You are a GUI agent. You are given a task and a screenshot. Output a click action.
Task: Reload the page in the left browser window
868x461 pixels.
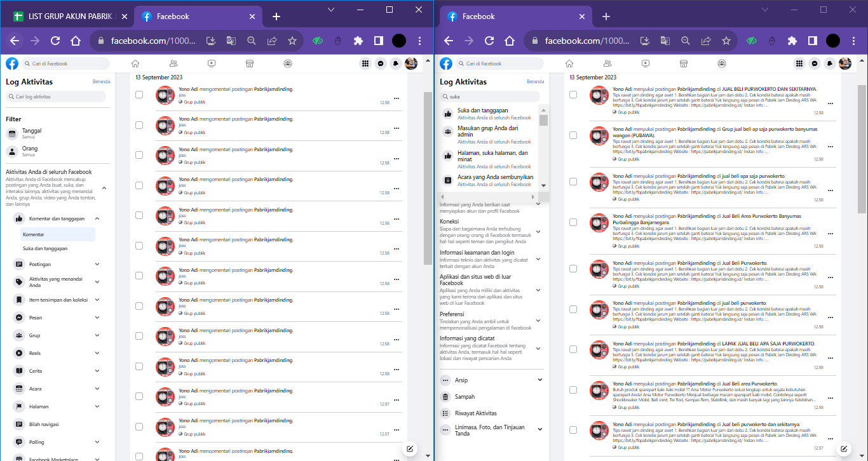[55, 41]
